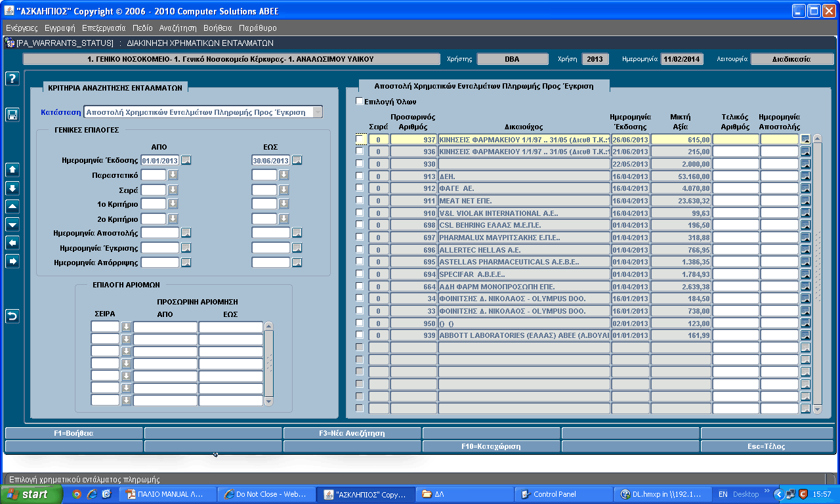Click scroll-down arrow of results table
This screenshot has width=840, height=504.
click(x=817, y=409)
